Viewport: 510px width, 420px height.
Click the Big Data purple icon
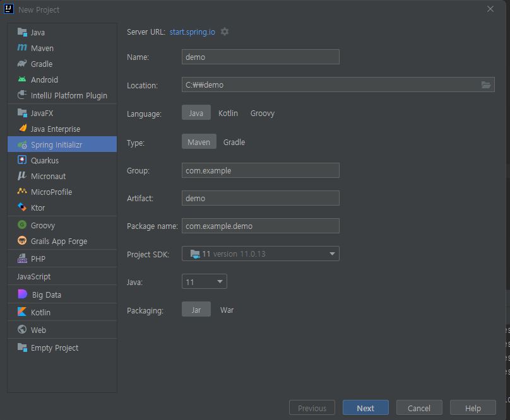pyautogui.click(x=23, y=294)
